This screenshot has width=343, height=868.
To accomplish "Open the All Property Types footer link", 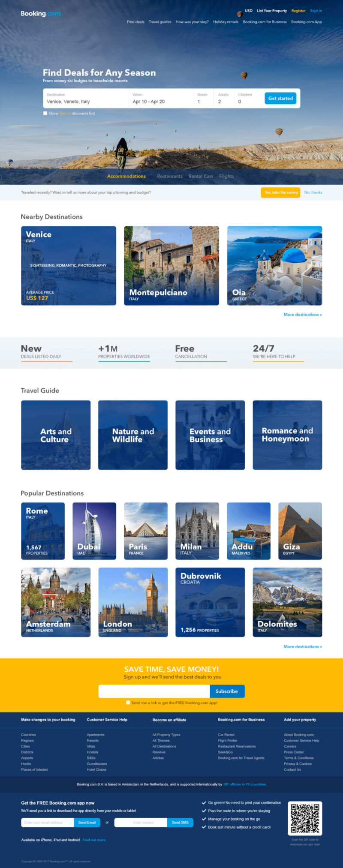I will coord(166,735).
